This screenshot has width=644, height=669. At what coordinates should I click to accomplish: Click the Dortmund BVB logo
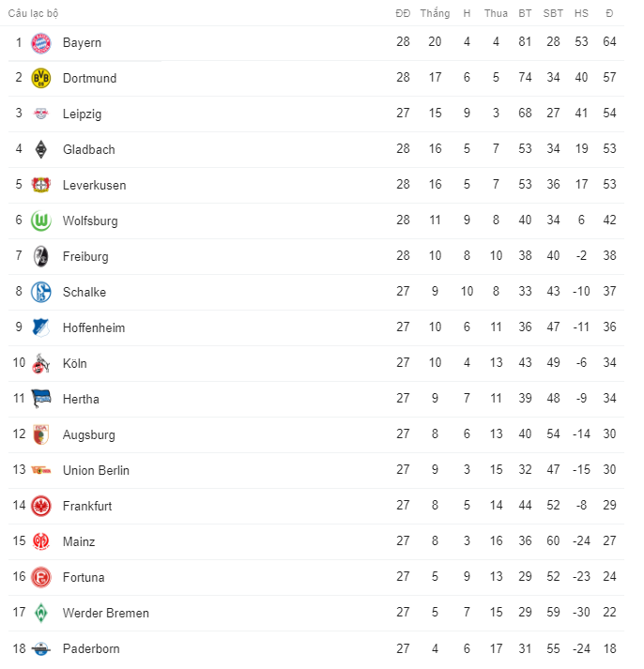point(40,78)
